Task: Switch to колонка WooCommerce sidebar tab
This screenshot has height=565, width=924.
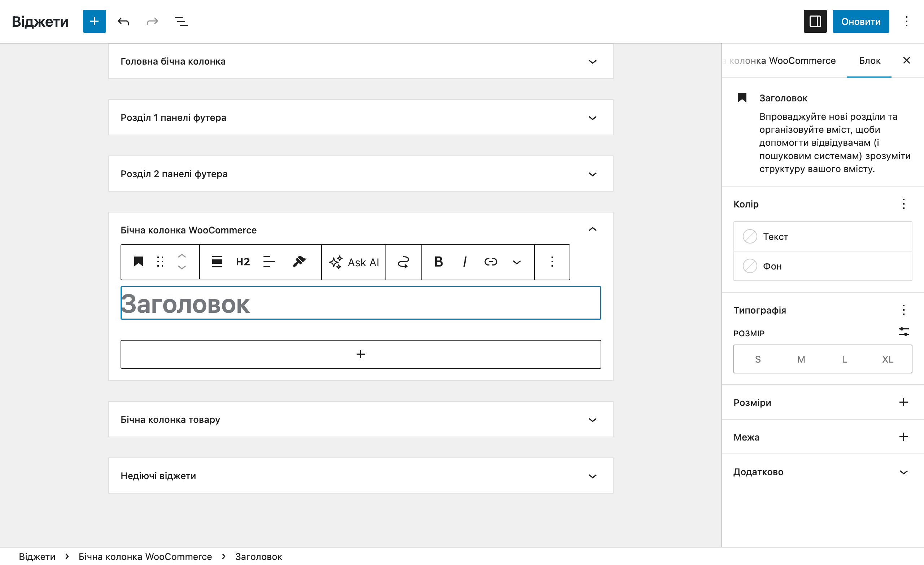Action: click(x=780, y=61)
